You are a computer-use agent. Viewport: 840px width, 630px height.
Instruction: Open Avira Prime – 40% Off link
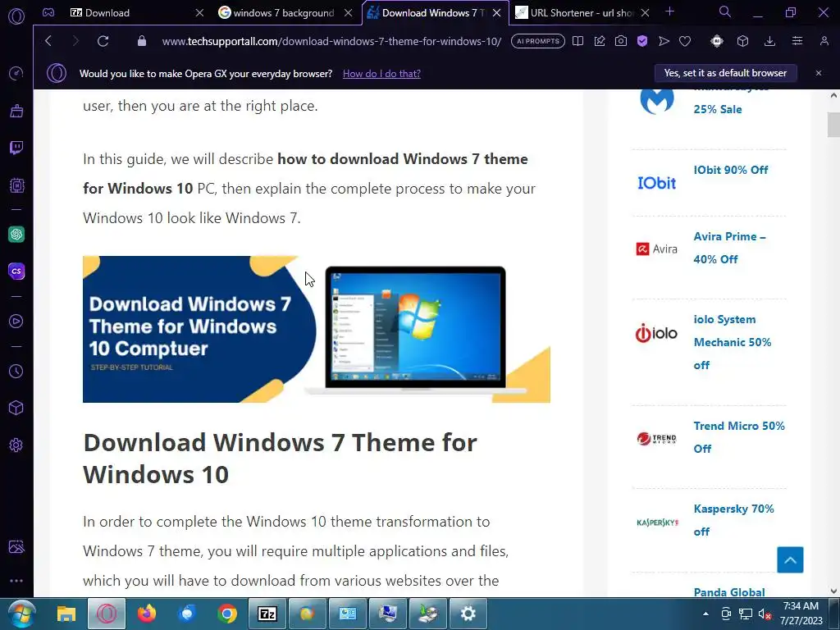[729, 248]
